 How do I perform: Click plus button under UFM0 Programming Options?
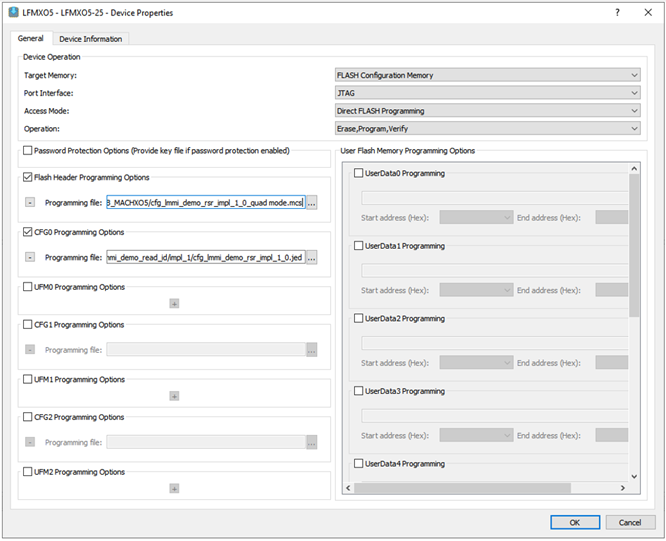pos(174,303)
